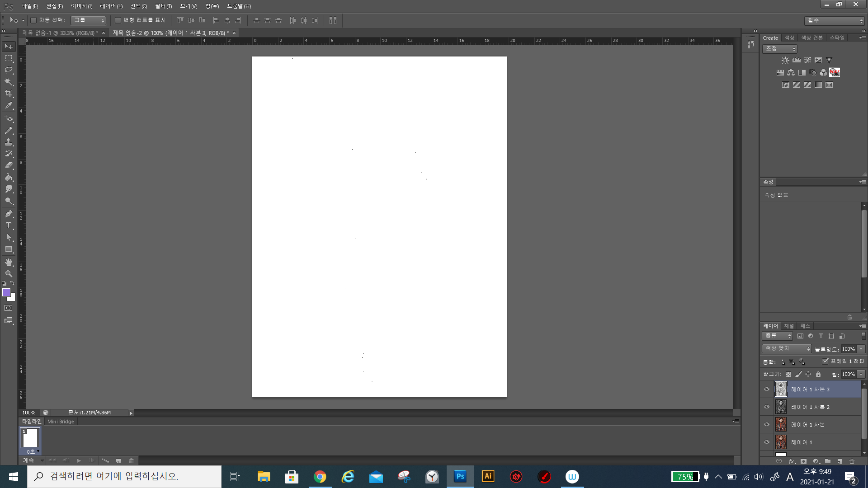Open the 필터 menu

(163, 6)
